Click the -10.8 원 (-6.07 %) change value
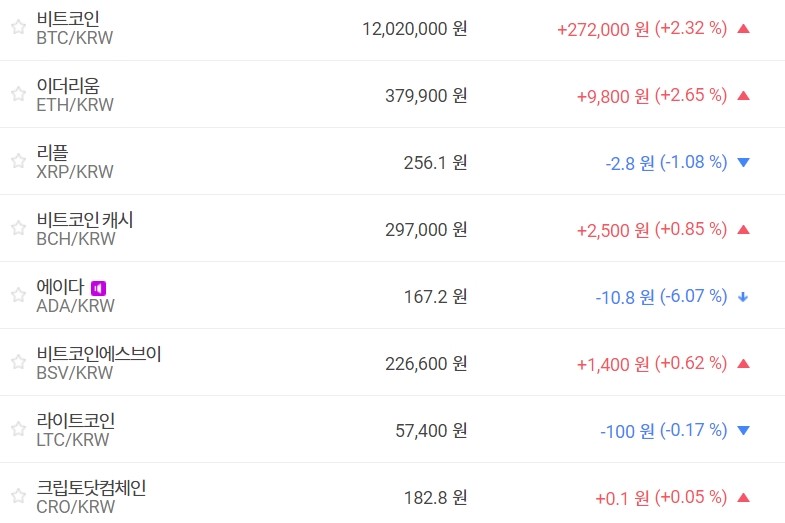785x523 pixels. (x=660, y=297)
